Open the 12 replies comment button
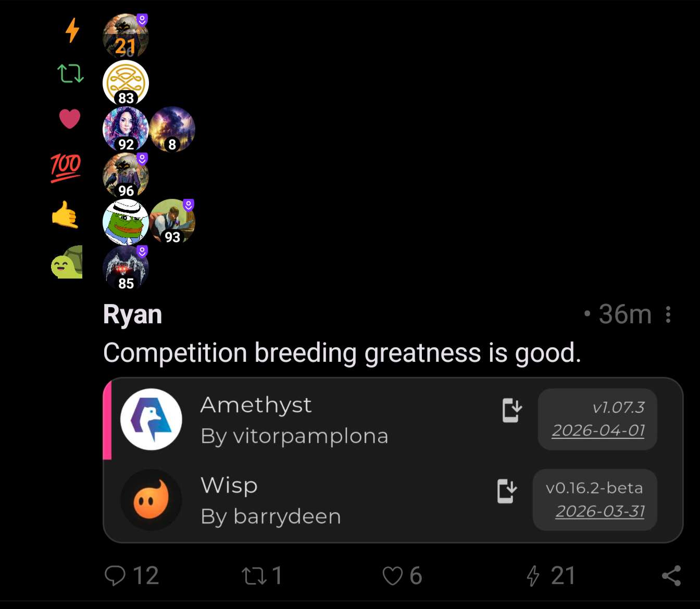Viewport: 700px width, 609px height. [131, 576]
